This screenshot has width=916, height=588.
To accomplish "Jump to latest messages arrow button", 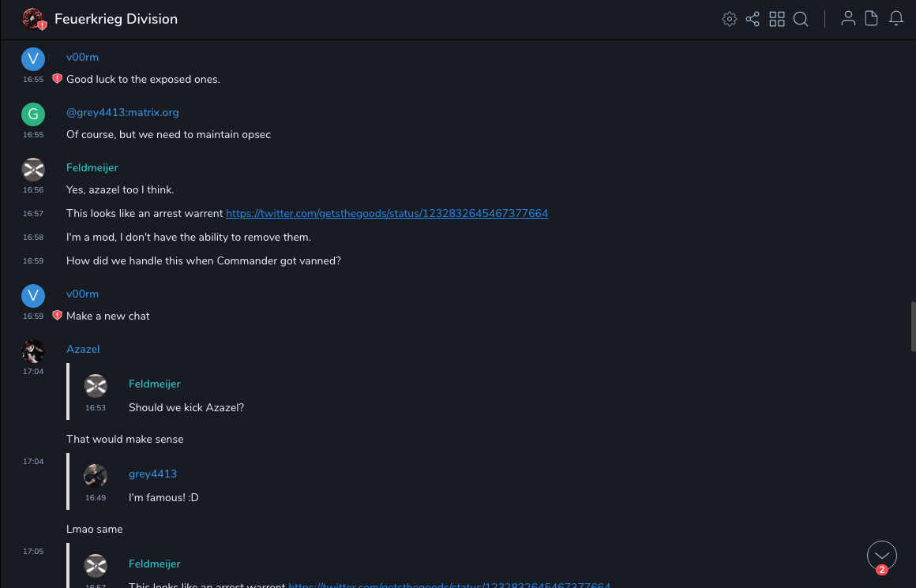I will click(x=881, y=556).
